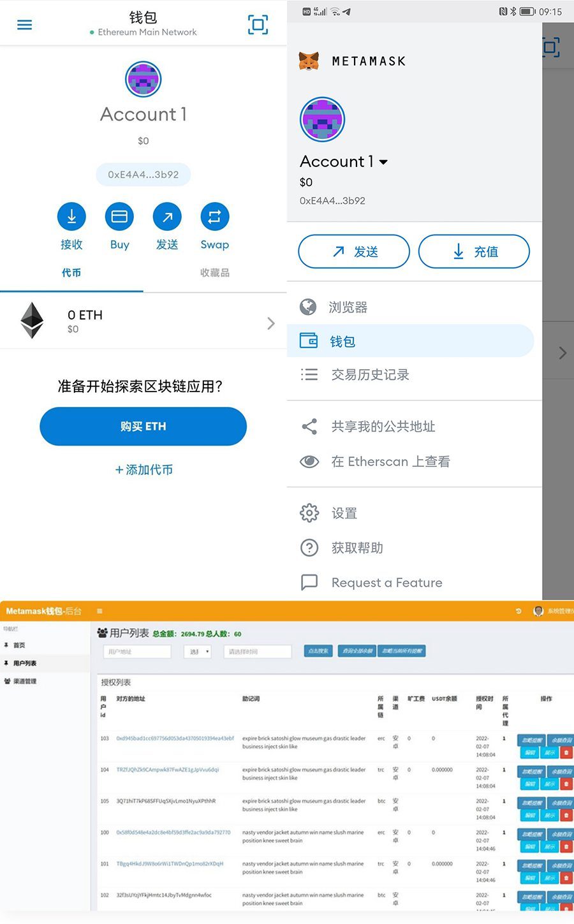
Task: Switch to the 收藏品 tab
Action: click(214, 272)
